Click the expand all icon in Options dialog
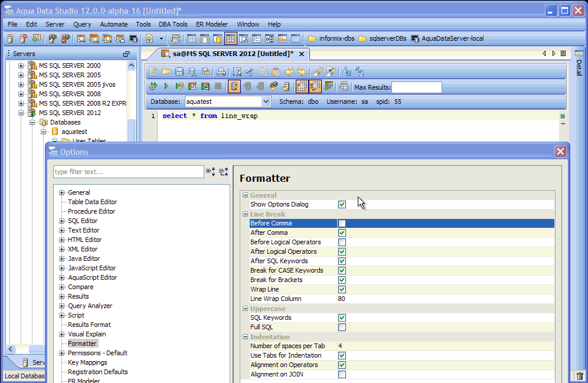 (210, 172)
